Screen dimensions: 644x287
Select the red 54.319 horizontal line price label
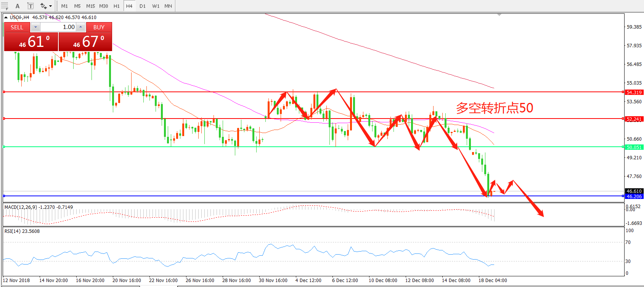(x=634, y=92)
